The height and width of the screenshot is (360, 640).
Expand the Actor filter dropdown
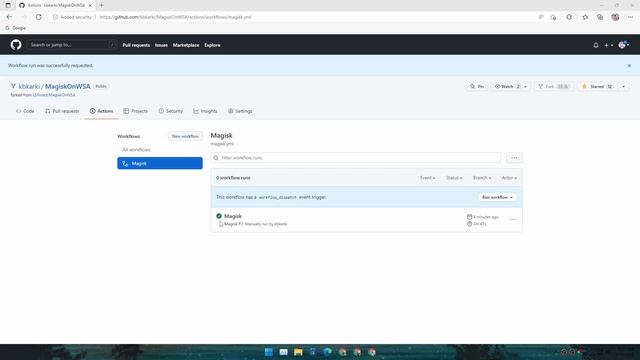click(509, 178)
